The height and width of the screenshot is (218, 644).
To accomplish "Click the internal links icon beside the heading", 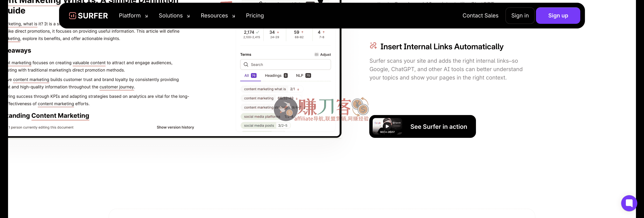I will click(373, 46).
